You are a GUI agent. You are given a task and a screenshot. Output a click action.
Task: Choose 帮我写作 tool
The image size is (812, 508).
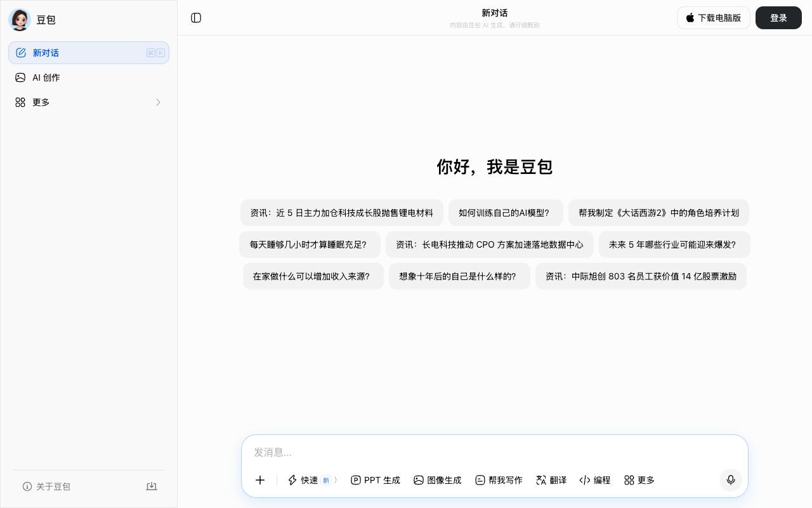point(499,480)
